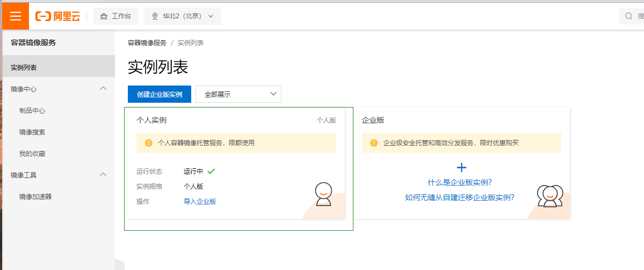Open 制品中心 in the sidebar
This screenshot has width=644, height=270.
tap(32, 110)
